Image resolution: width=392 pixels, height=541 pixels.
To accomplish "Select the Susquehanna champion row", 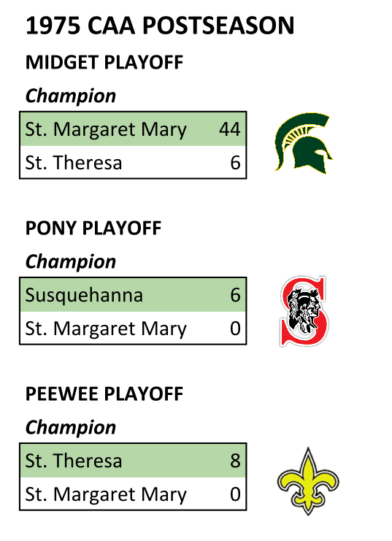I will (x=133, y=295).
